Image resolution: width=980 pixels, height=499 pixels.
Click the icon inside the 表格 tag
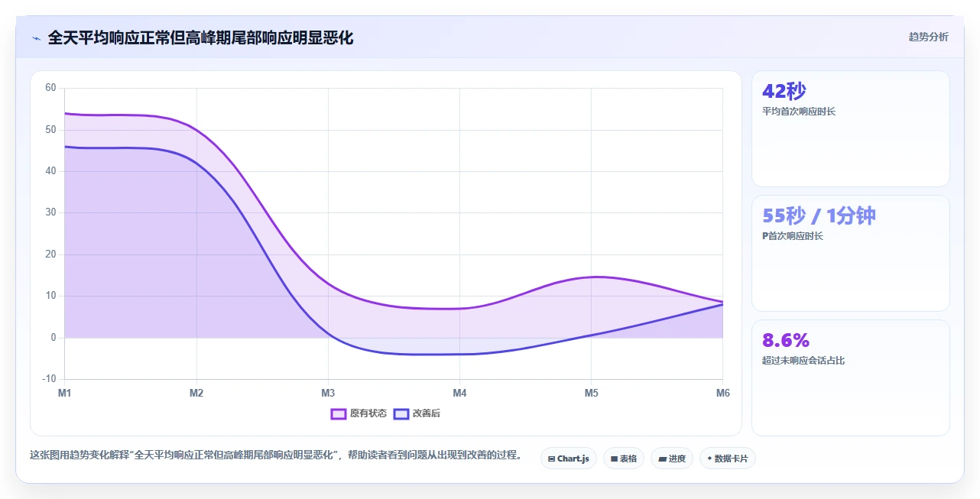point(614,459)
